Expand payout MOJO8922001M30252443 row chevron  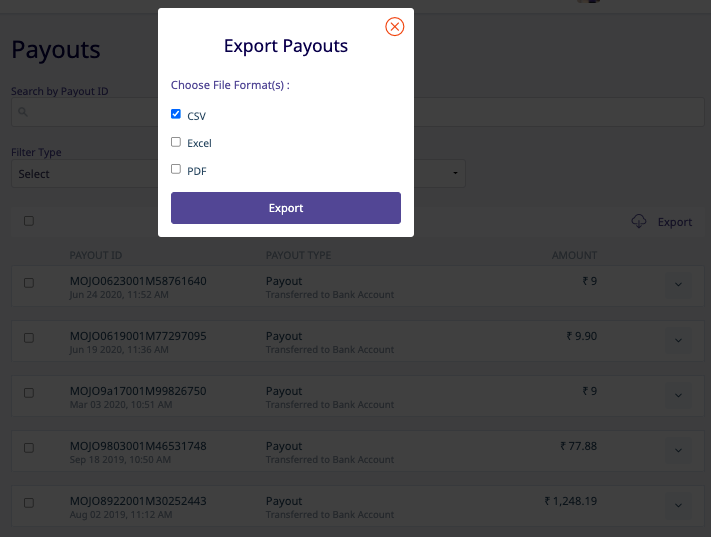[678, 505]
